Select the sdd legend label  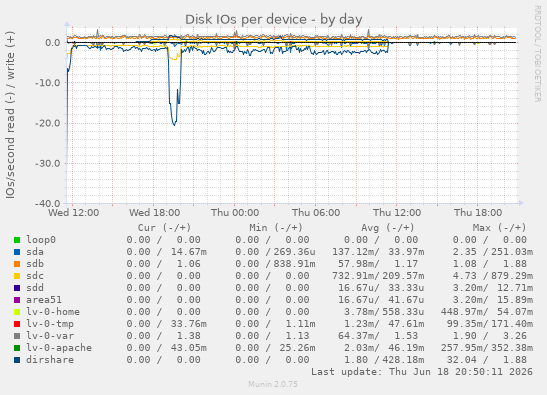(35, 288)
